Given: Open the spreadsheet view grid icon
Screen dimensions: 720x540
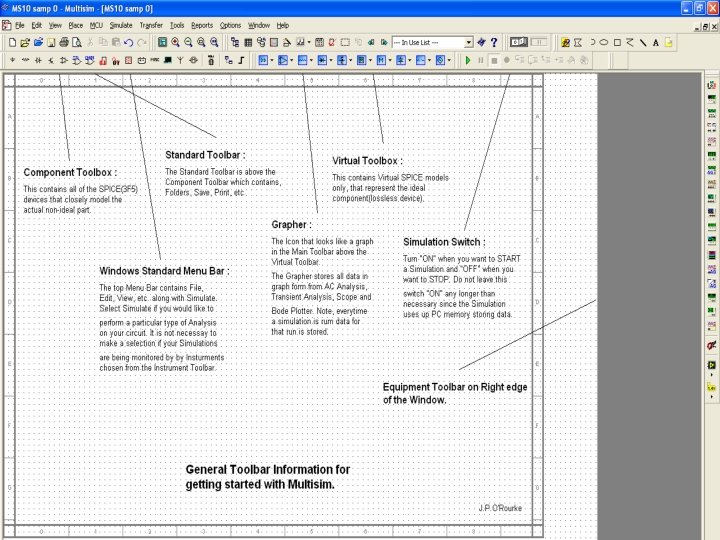Looking at the screenshot, I should click(248, 42).
